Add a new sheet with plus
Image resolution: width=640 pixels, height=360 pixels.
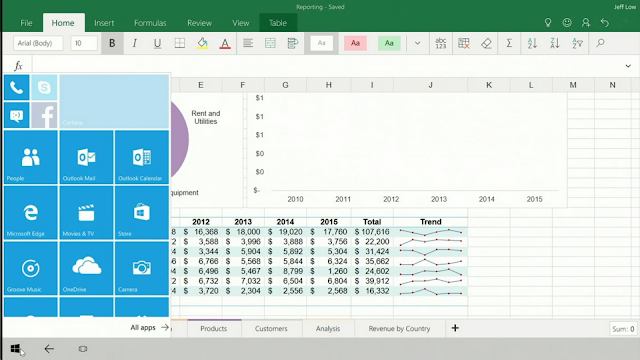click(x=455, y=328)
